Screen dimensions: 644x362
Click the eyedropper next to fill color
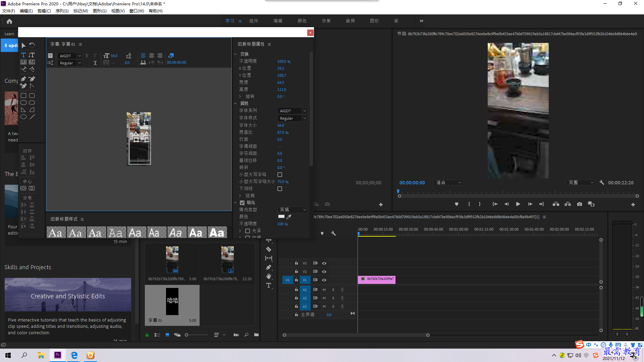pos(289,217)
